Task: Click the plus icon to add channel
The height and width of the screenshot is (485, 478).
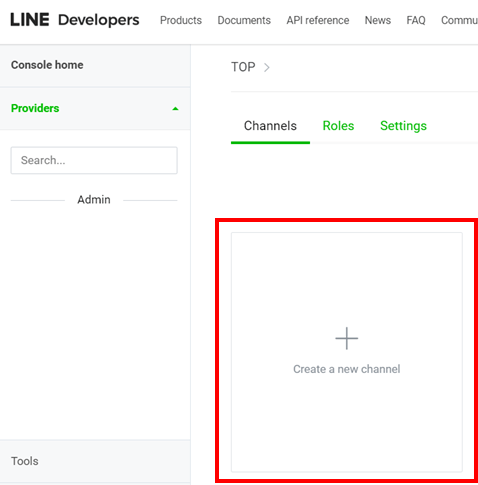Action: [347, 338]
